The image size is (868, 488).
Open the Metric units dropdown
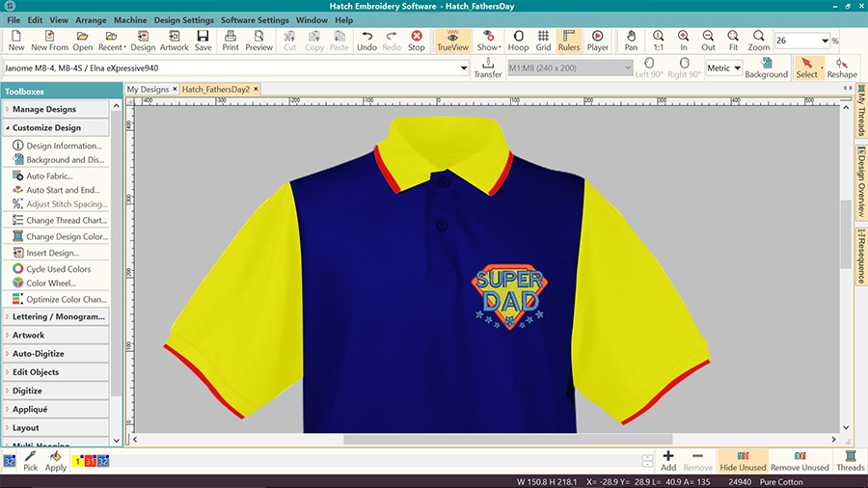tap(723, 68)
